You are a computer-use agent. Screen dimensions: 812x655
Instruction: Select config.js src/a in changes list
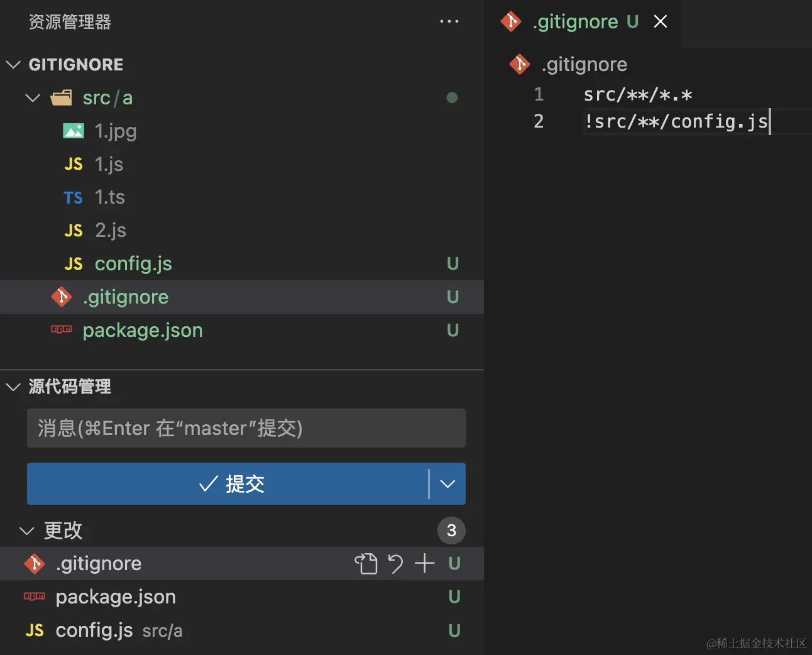coord(94,630)
